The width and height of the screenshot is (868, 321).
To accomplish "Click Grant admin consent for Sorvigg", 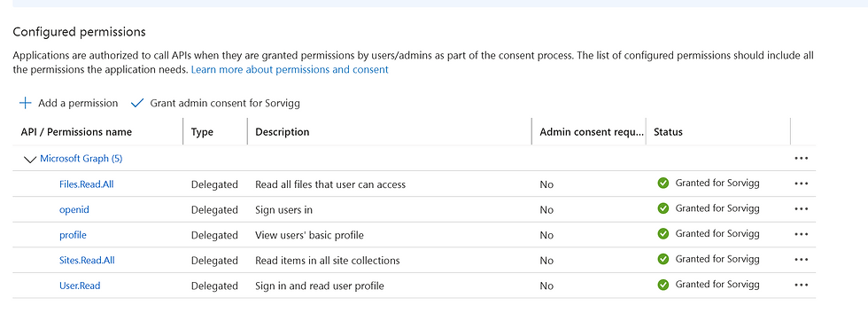I will 215,103.
